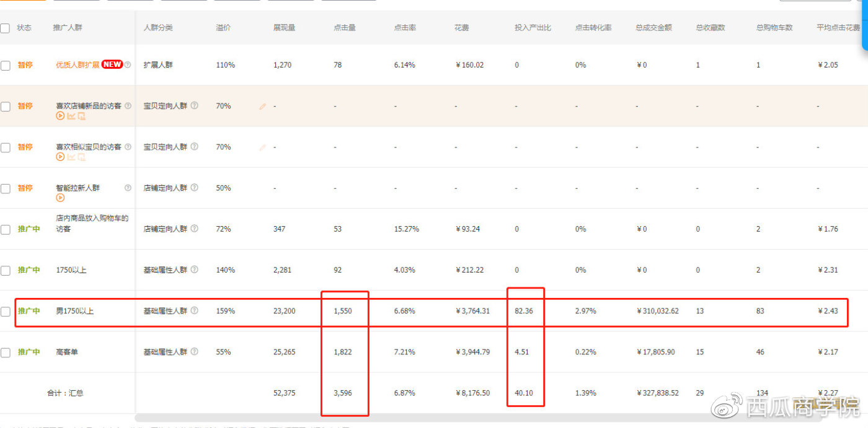Check the 优质人群扩展 row checkbox
The image size is (868, 428).
point(5,65)
